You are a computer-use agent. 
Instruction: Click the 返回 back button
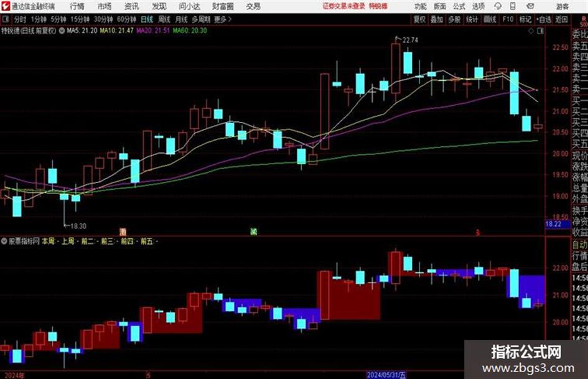pos(561,19)
